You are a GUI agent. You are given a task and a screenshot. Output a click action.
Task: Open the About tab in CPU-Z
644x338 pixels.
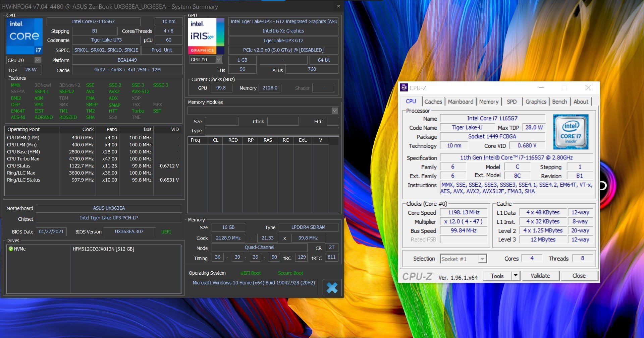(581, 102)
